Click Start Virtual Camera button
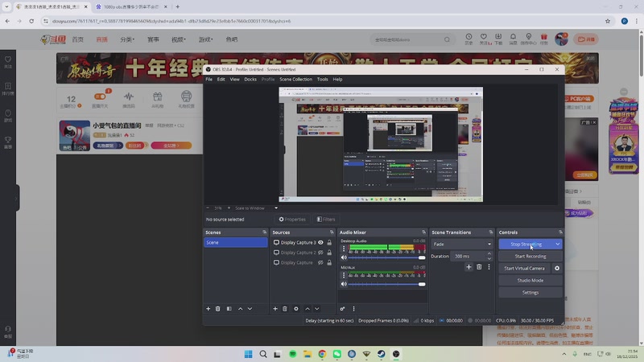 (x=525, y=268)
